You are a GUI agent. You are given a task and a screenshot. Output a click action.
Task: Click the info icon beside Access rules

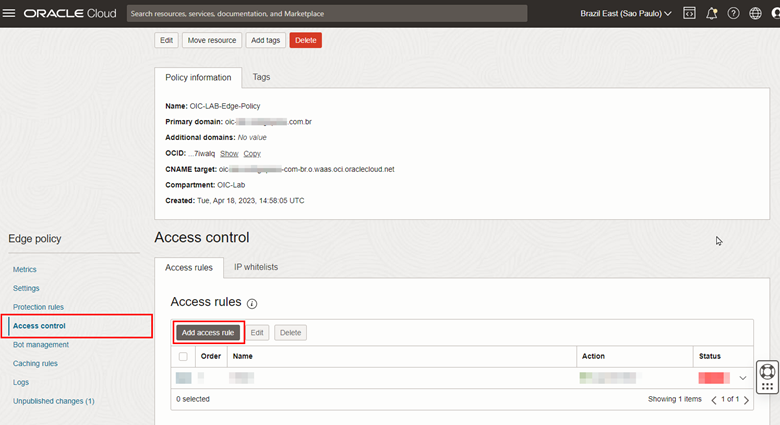coord(252,304)
